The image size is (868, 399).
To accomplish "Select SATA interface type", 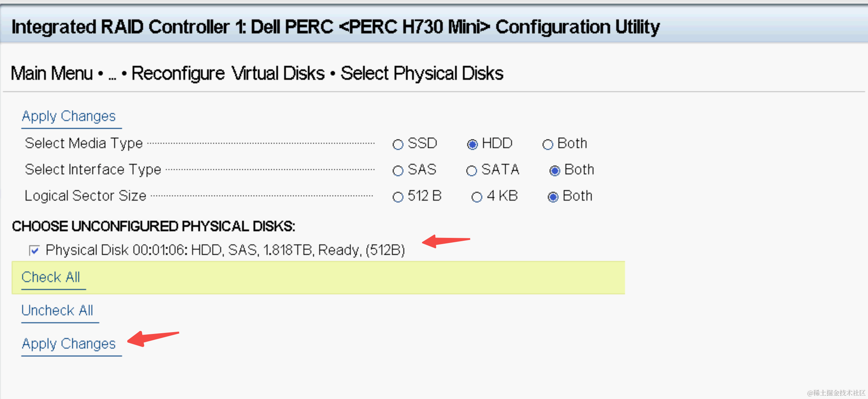I will coord(471,171).
